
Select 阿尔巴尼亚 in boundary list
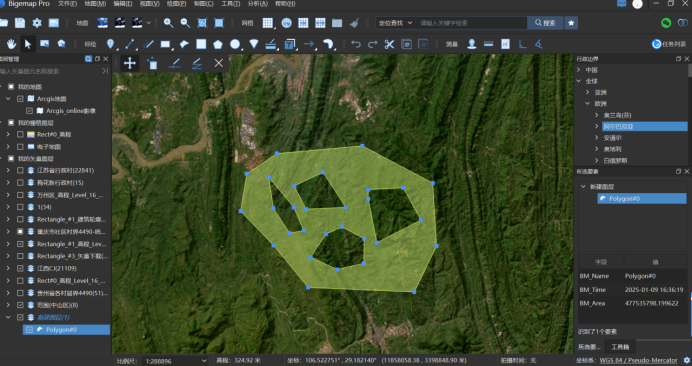click(x=645, y=126)
